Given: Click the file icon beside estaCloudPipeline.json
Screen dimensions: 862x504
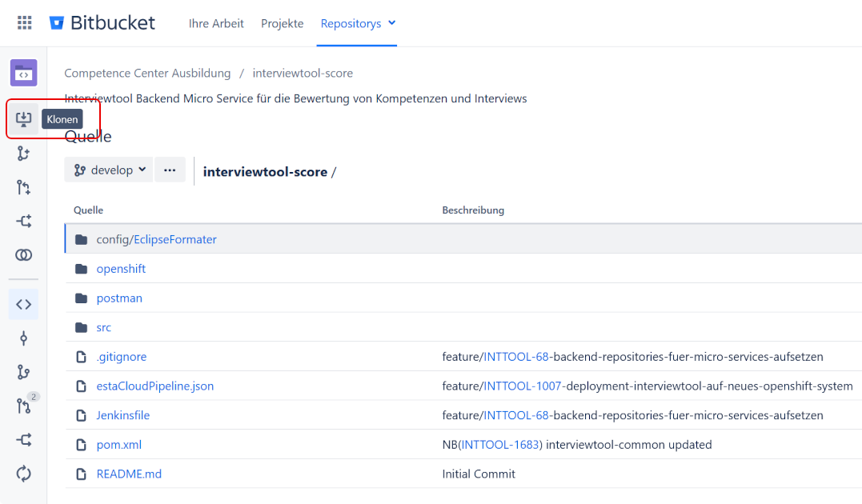Looking at the screenshot, I should tap(82, 386).
